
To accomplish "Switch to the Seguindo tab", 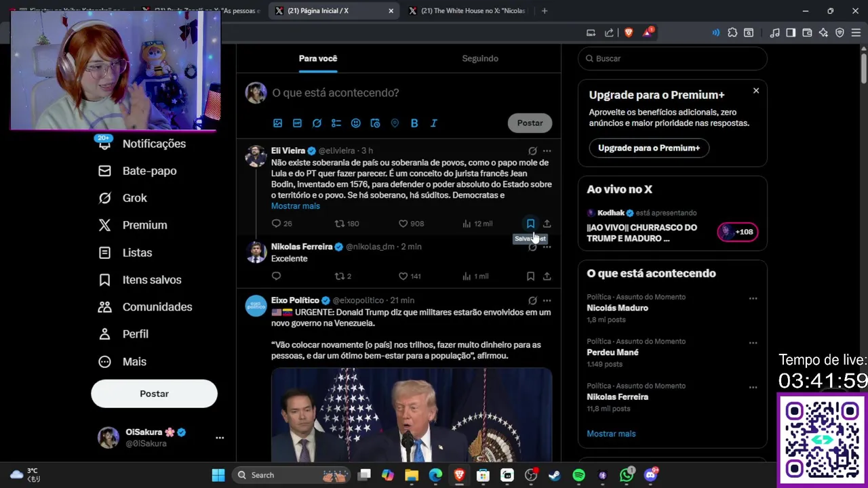I will [x=480, y=58].
